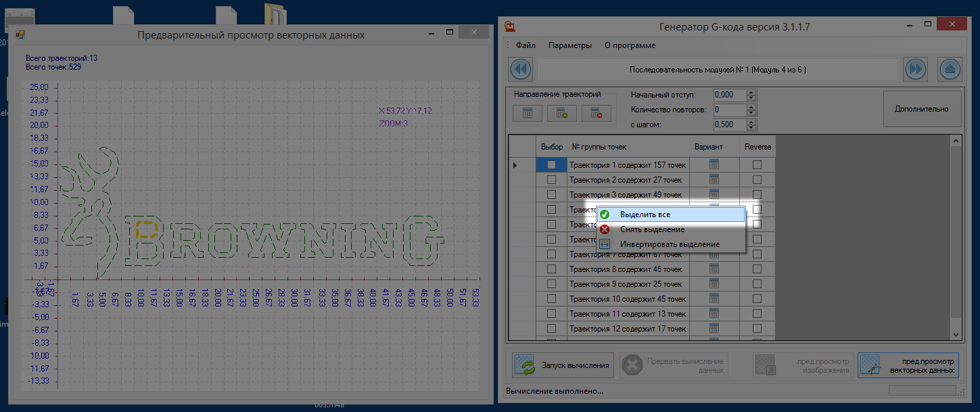980x412 pixels.
Task: Decrease Начальный отступ value with down arrow
Action: (x=751, y=97)
